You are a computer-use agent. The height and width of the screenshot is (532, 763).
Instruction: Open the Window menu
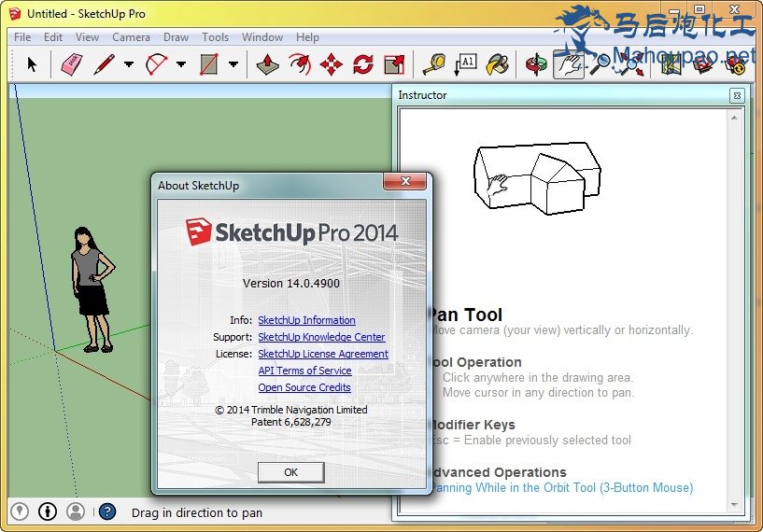pos(261,37)
